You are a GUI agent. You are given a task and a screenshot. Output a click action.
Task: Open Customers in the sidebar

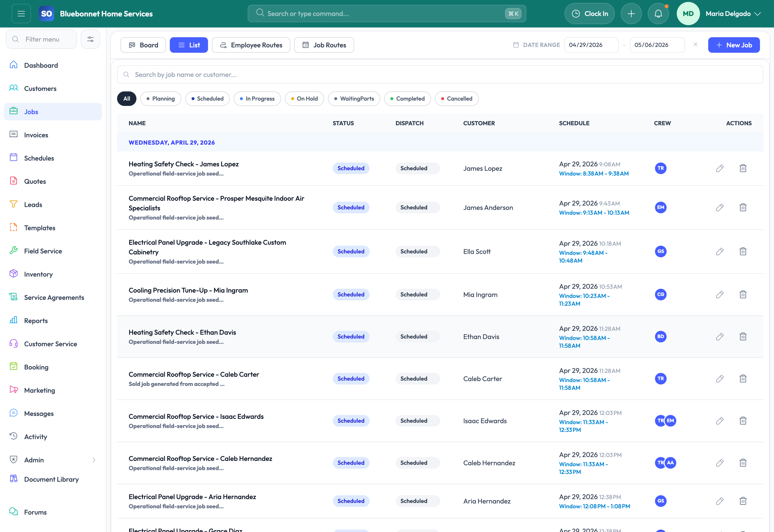click(x=53, y=89)
